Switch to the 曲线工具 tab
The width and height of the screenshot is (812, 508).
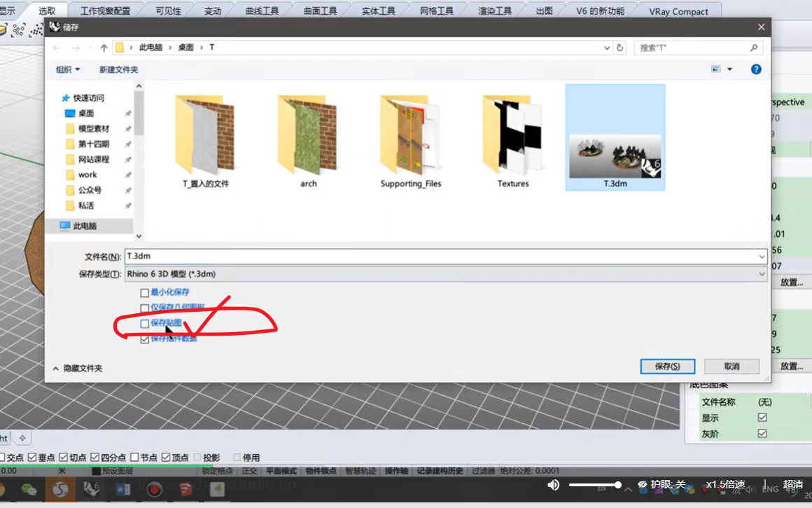point(262,11)
